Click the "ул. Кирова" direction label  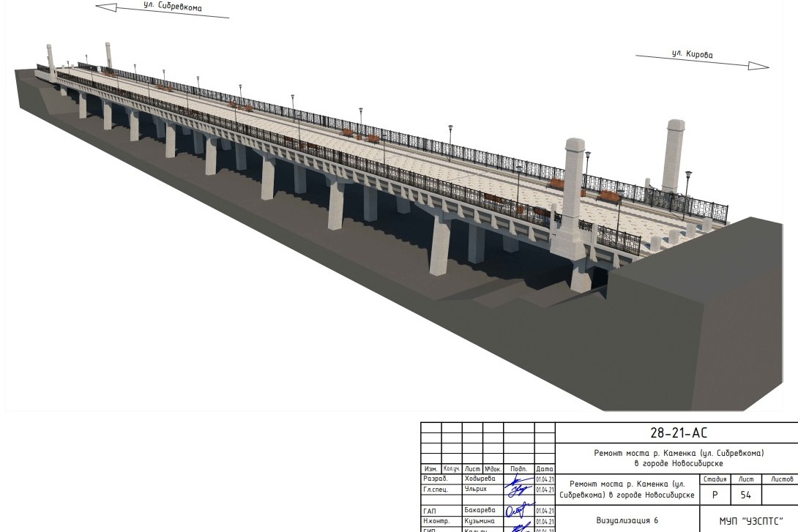tap(692, 54)
